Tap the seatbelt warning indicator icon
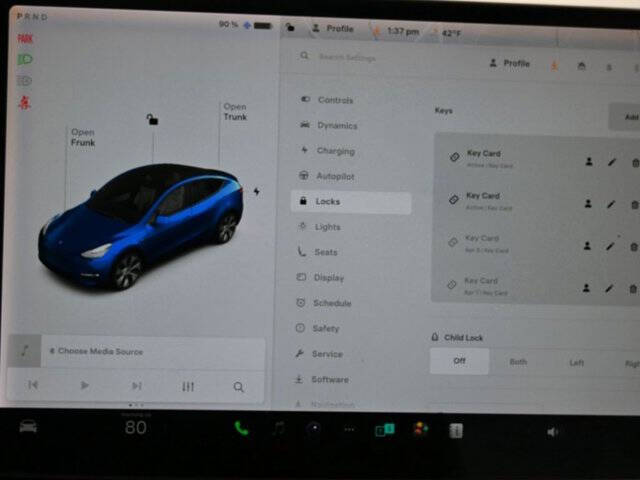This screenshot has height=480, width=640. [24, 102]
